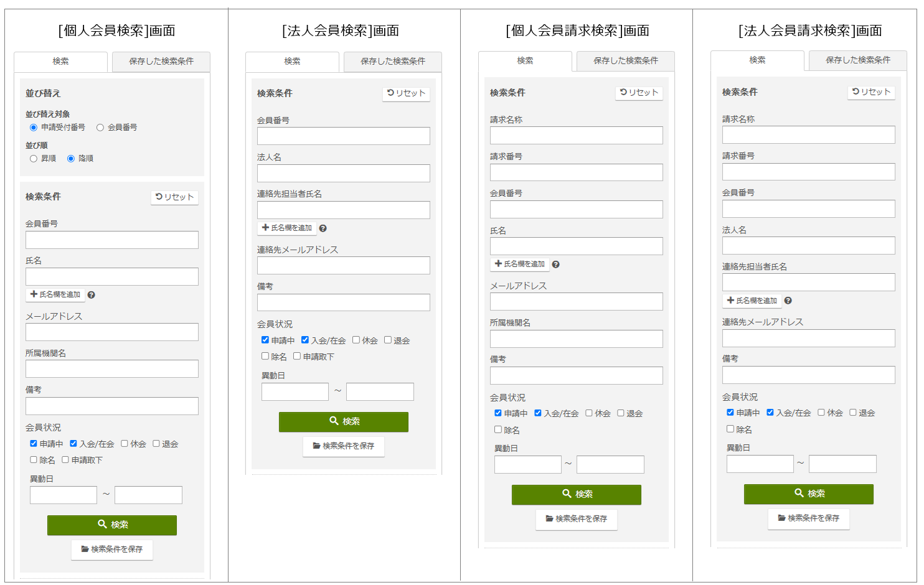This screenshot has height=585, width=924.
Task: Focus 異動日 start date field in 法人会員検索
Action: pyautogui.click(x=295, y=392)
